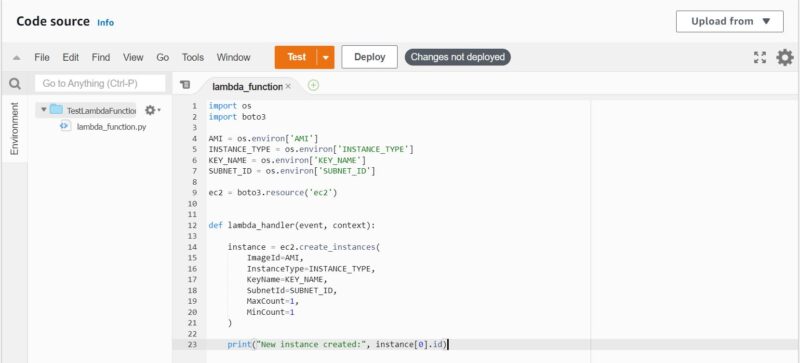Image resolution: width=800 pixels, height=363 pixels.
Task: Focus the Go to Anything search field
Action: (x=100, y=84)
